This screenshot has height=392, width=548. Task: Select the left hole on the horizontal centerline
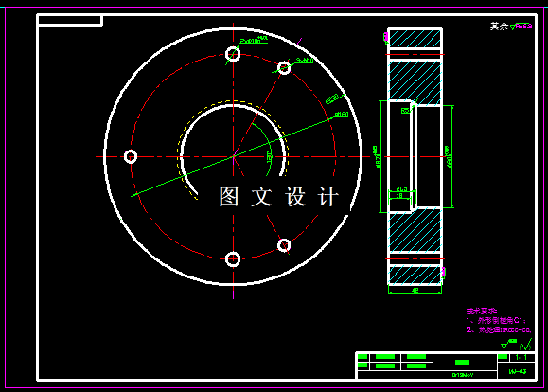click(131, 156)
